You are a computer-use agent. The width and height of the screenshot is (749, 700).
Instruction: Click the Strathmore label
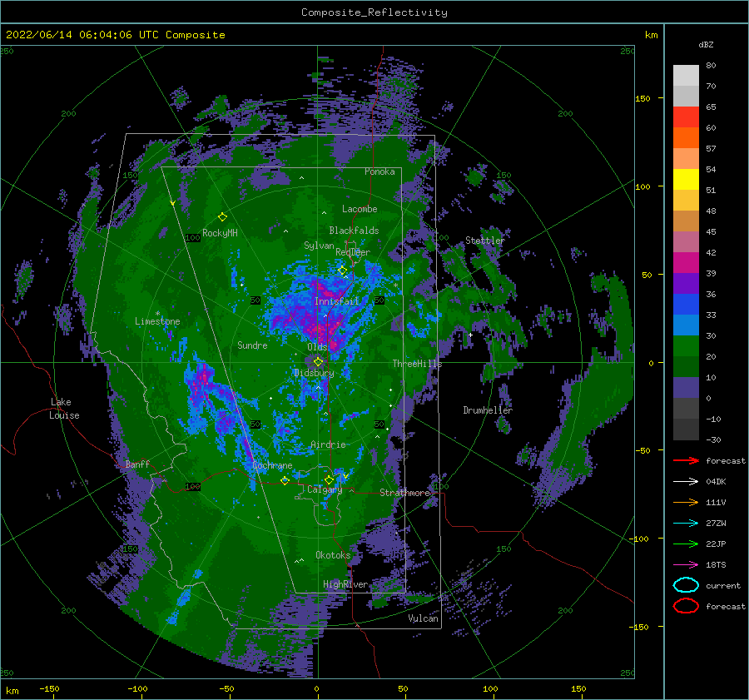pyautogui.click(x=405, y=493)
